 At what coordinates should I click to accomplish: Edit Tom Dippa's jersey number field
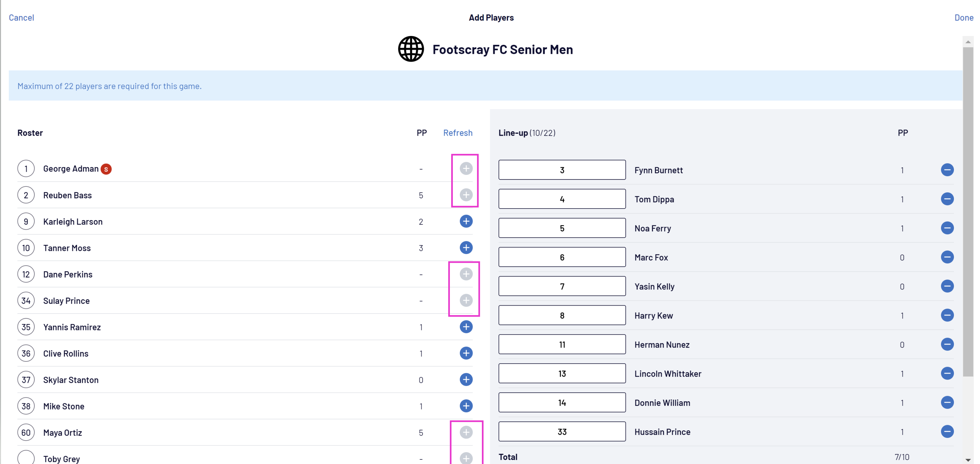tap(561, 199)
